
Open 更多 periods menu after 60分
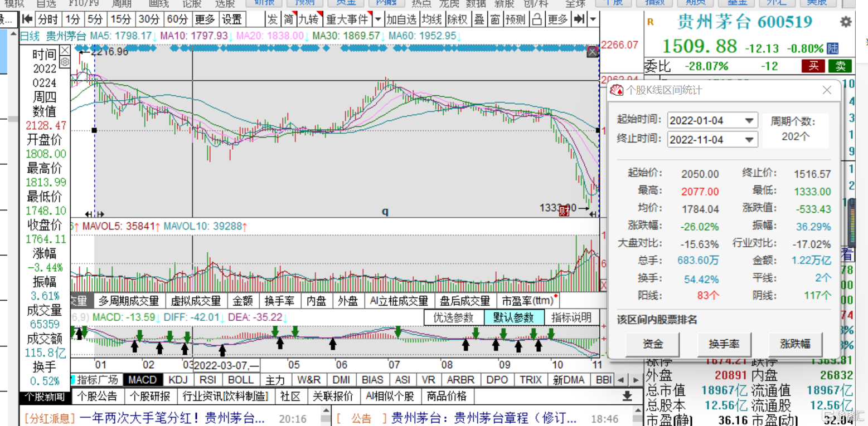205,19
